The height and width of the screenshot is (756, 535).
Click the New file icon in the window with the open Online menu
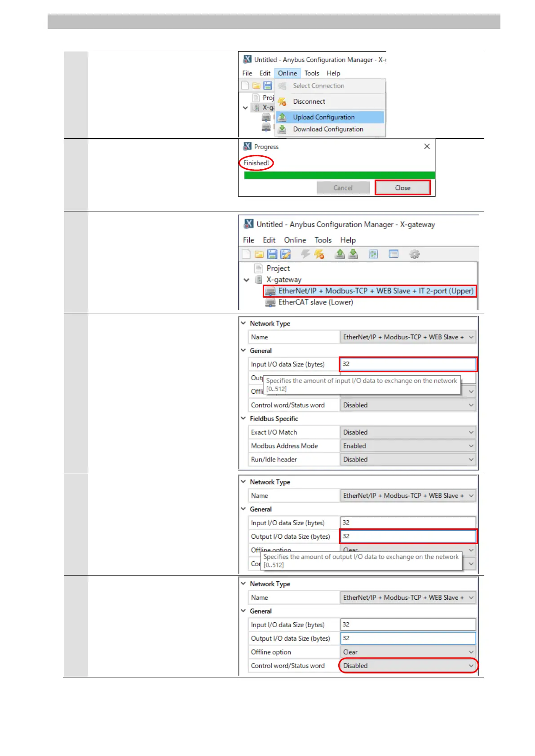(x=245, y=85)
